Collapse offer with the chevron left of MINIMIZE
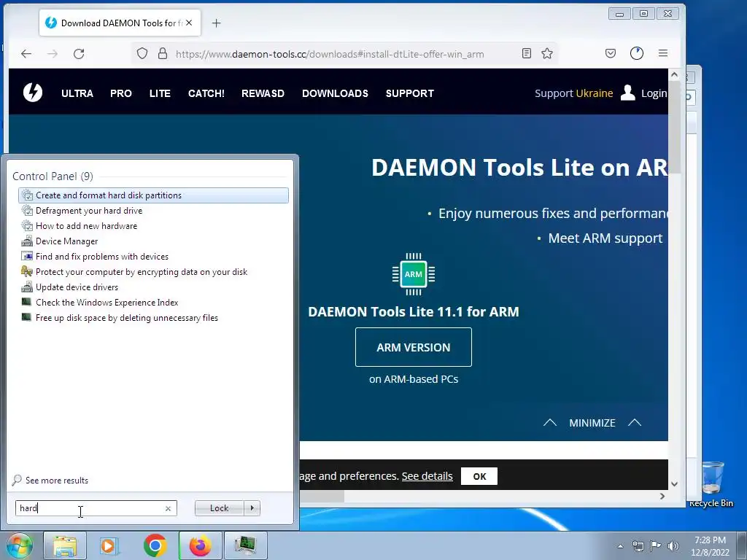This screenshot has height=560, width=747. pyautogui.click(x=550, y=423)
